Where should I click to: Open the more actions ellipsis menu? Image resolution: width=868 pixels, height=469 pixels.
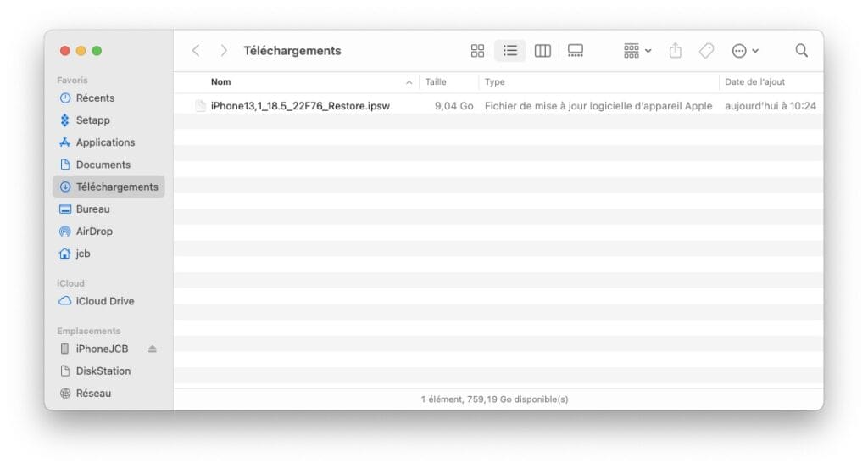pyautogui.click(x=744, y=51)
